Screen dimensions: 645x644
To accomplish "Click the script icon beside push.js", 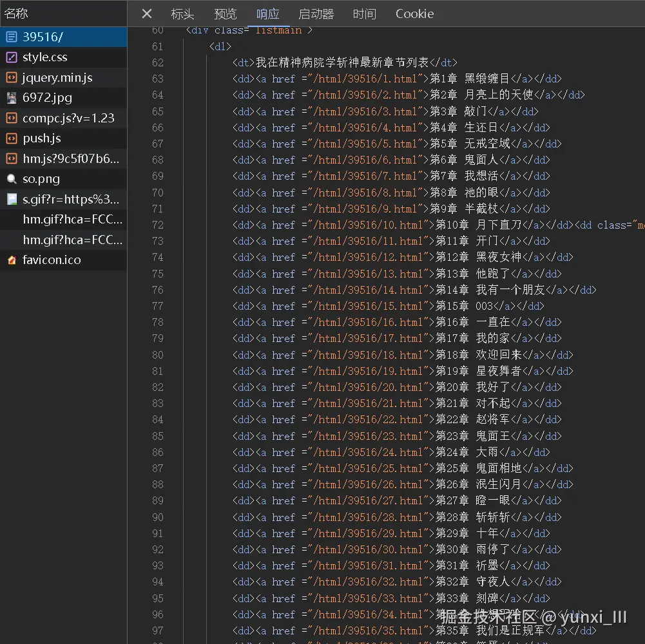I will 12,138.
